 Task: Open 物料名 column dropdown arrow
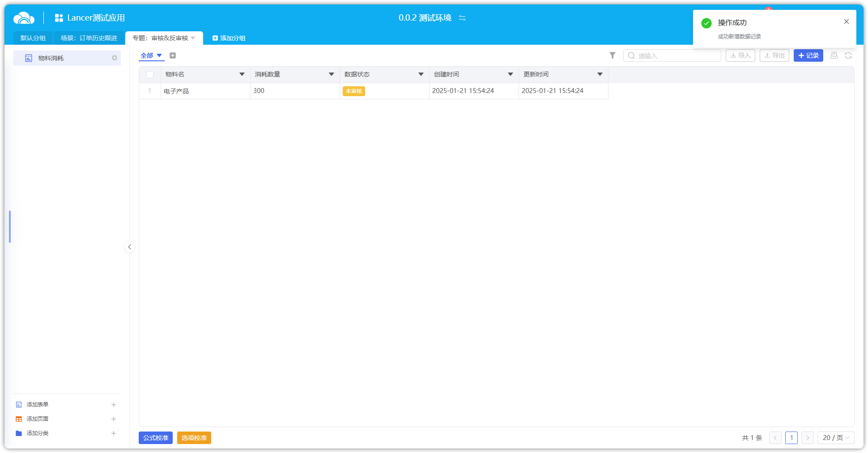(242, 74)
